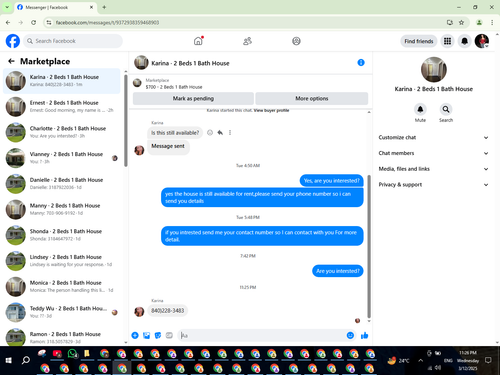Click the Facebook logo icon
This screenshot has width=500, height=375.
pos(13,41)
